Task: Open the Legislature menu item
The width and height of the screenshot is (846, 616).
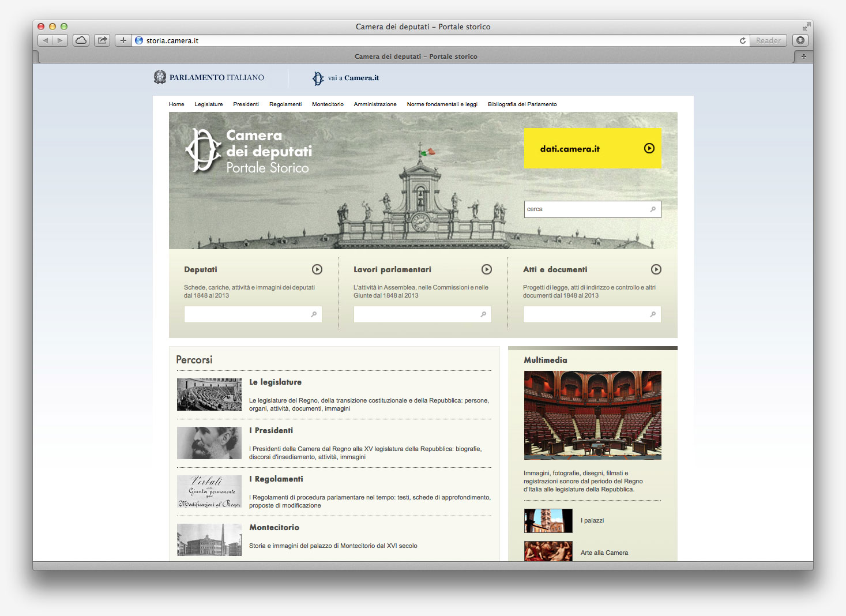Action: 209,104
